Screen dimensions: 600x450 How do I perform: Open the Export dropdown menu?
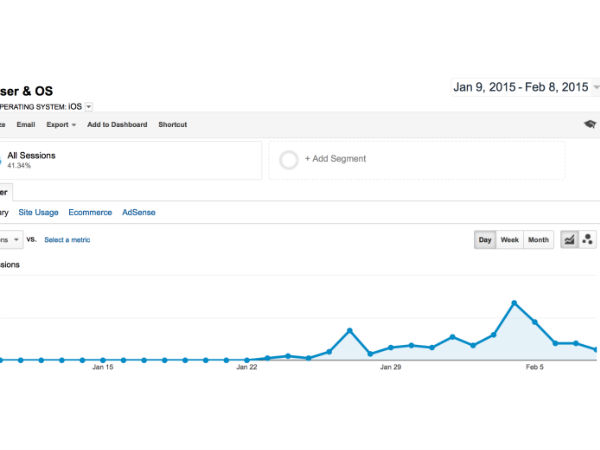tap(62, 125)
